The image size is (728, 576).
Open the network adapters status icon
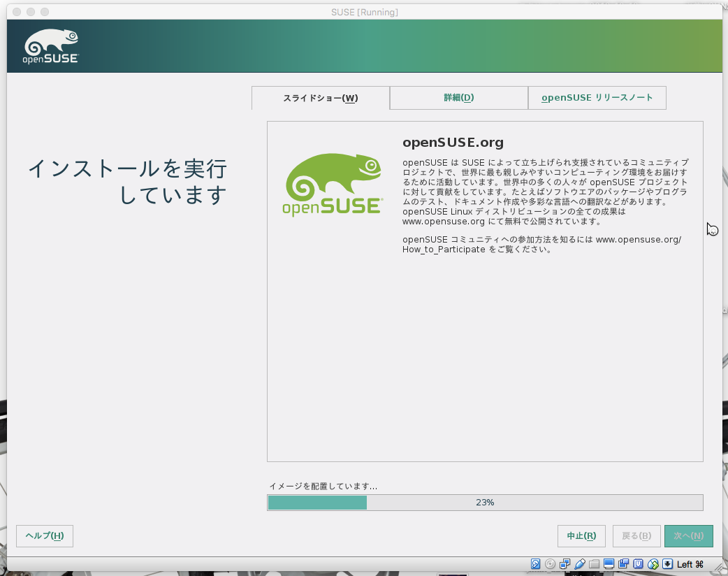tap(565, 564)
